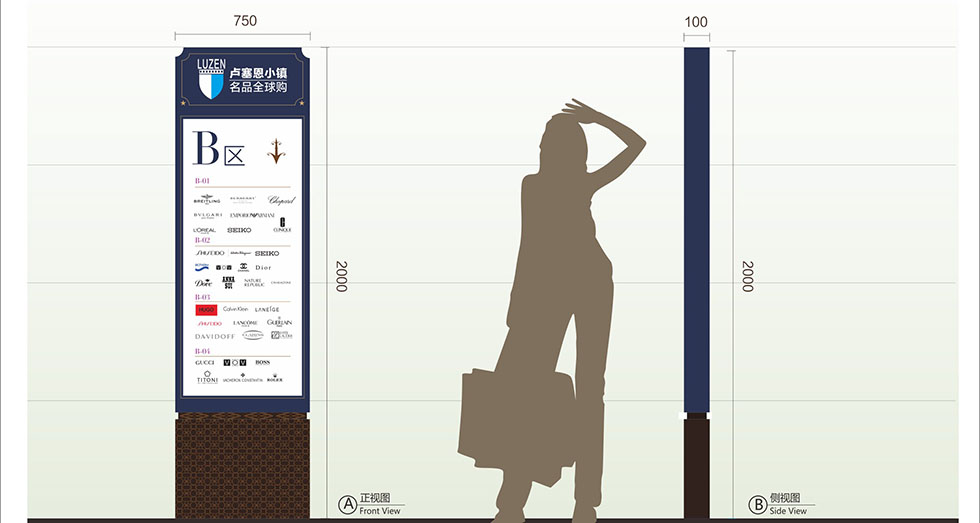Click the red HUGO logo
Viewport: 980px width, 523px height.
pos(206,310)
